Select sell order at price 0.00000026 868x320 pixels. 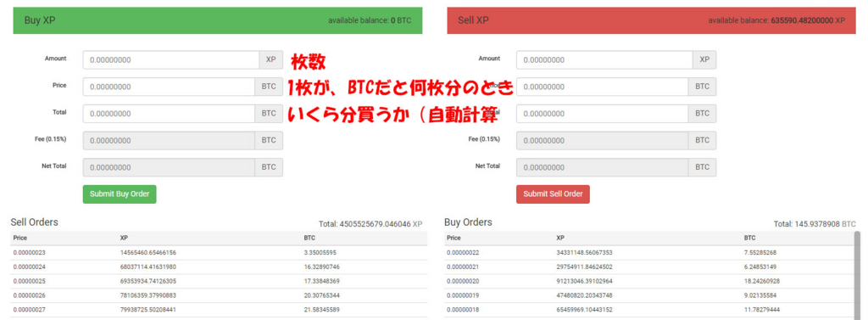(219, 295)
